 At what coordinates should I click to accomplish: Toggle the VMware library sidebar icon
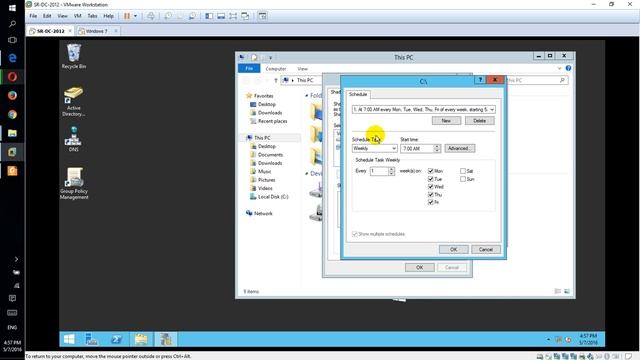click(209, 16)
